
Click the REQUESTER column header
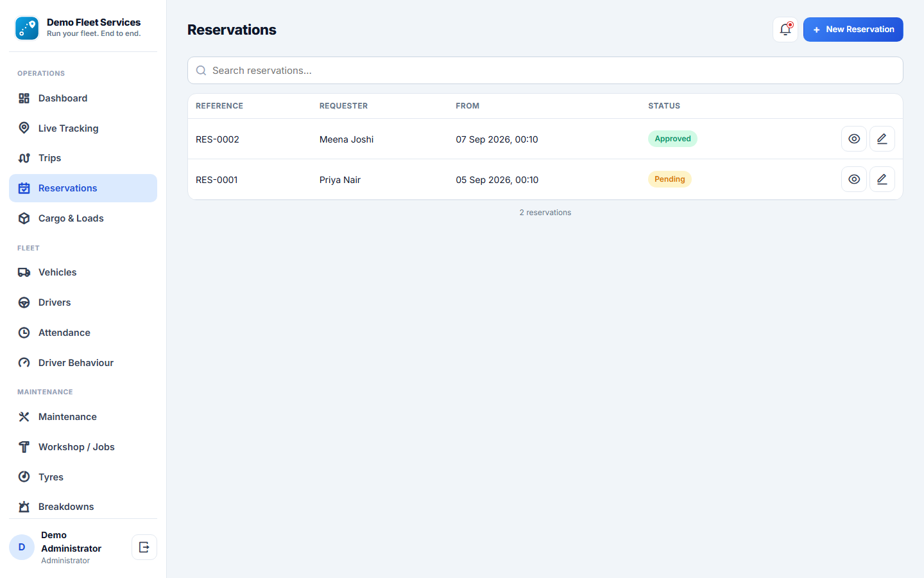click(x=344, y=106)
